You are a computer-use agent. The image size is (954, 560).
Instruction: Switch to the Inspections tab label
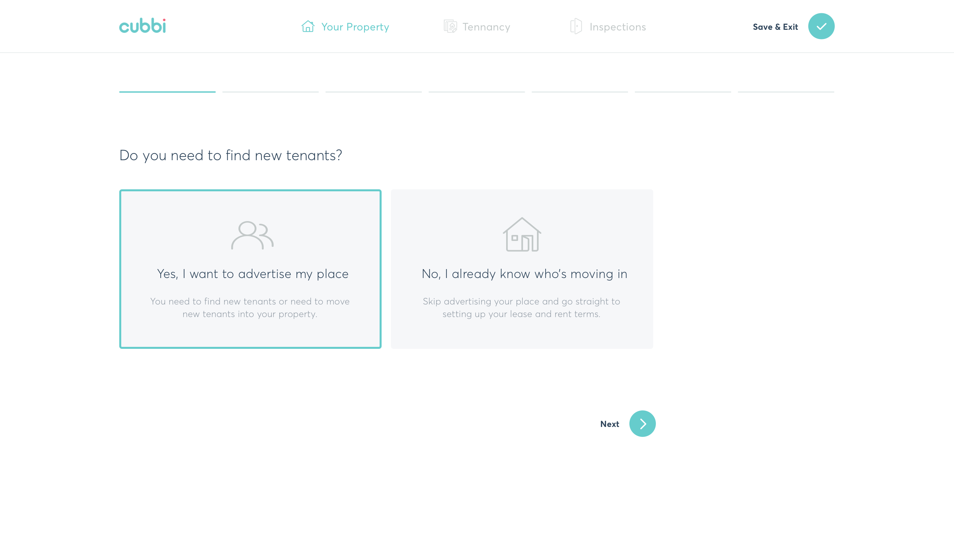617,27
